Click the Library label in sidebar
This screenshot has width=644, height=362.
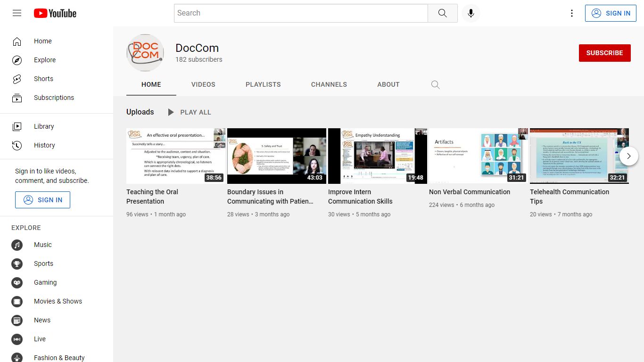tap(44, 126)
